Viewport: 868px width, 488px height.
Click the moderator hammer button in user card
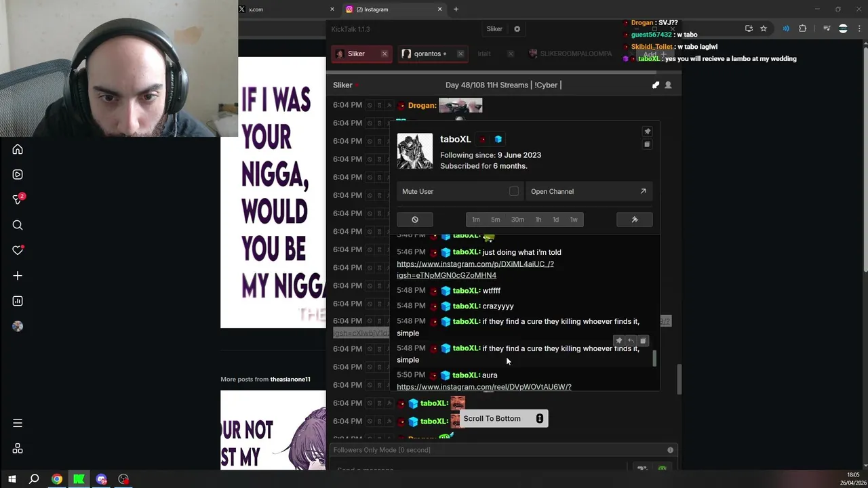(x=635, y=220)
